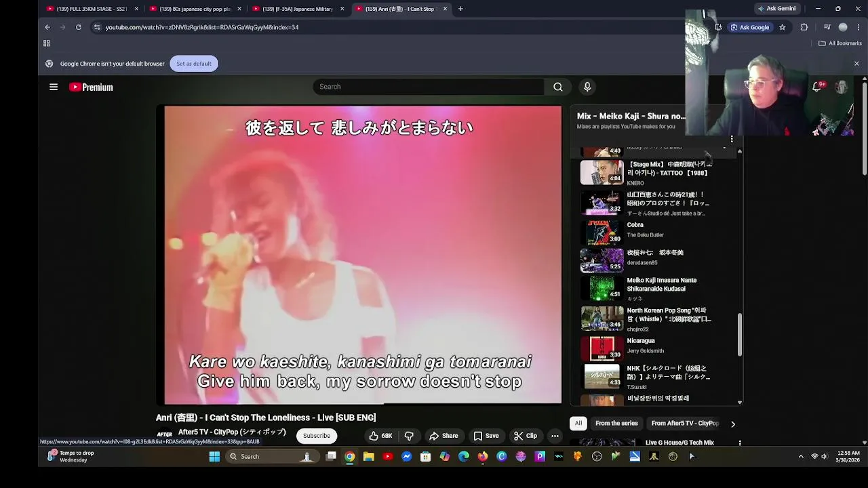Play 山口百恵さんこの時21歳 playlist item

coord(647,203)
